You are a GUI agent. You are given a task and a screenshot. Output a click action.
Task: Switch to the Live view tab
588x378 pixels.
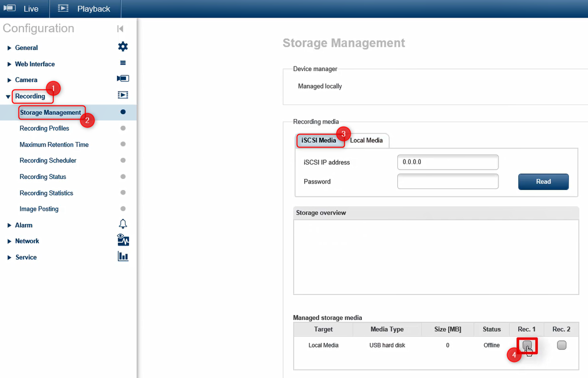[24, 9]
